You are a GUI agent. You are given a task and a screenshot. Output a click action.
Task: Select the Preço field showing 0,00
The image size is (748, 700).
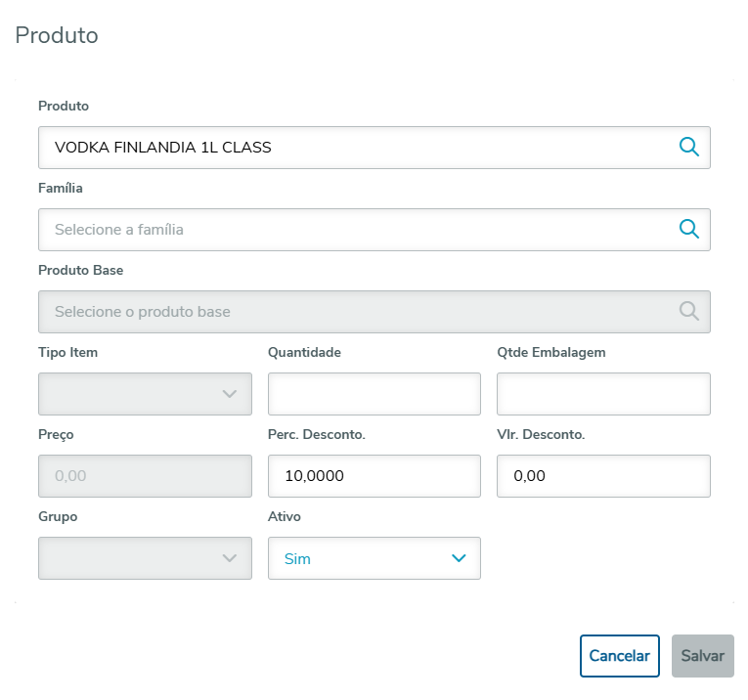point(145,476)
